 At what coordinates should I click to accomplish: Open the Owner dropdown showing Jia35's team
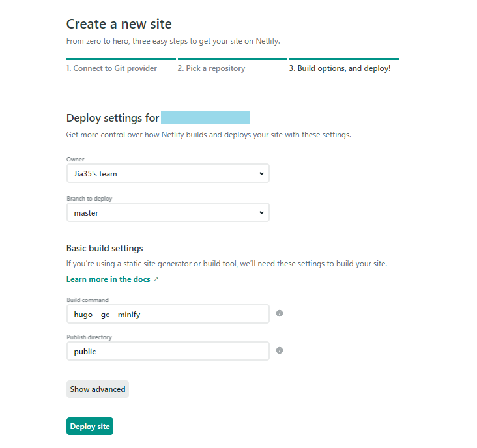pos(168,174)
